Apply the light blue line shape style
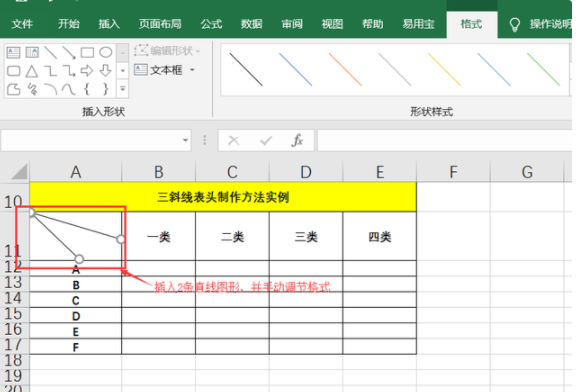This screenshot has width=579, height=392. coord(494,69)
